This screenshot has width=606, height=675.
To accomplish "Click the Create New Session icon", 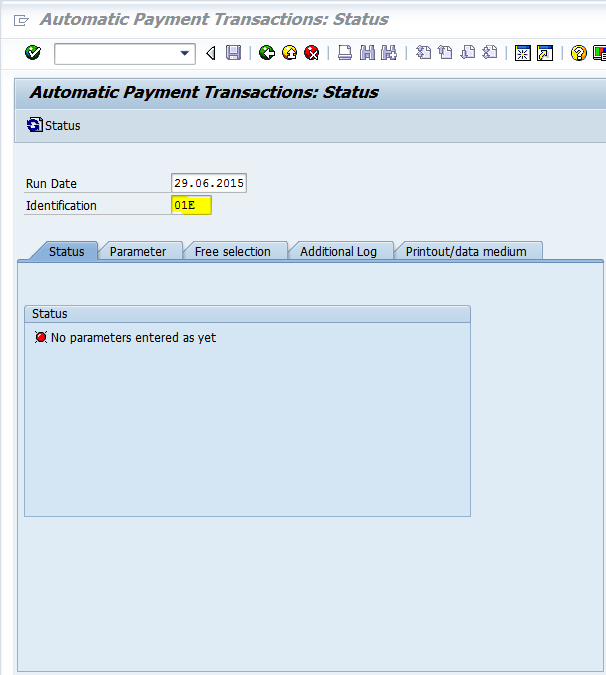I will [522, 53].
